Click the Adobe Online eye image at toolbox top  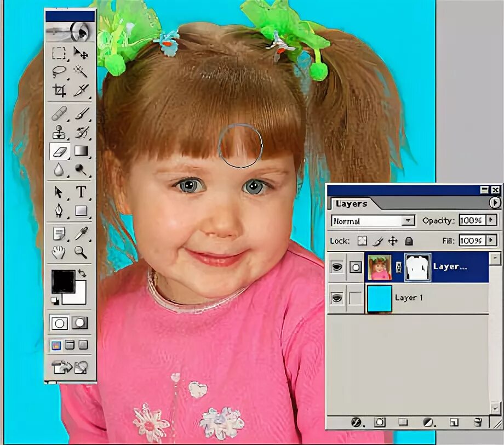(70, 32)
